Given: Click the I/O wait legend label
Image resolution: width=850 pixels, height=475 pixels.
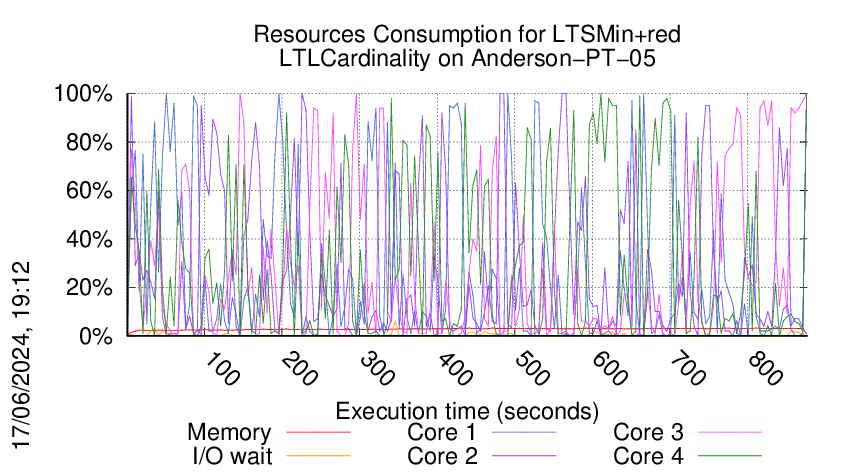Looking at the screenshot, I should coord(232,456).
